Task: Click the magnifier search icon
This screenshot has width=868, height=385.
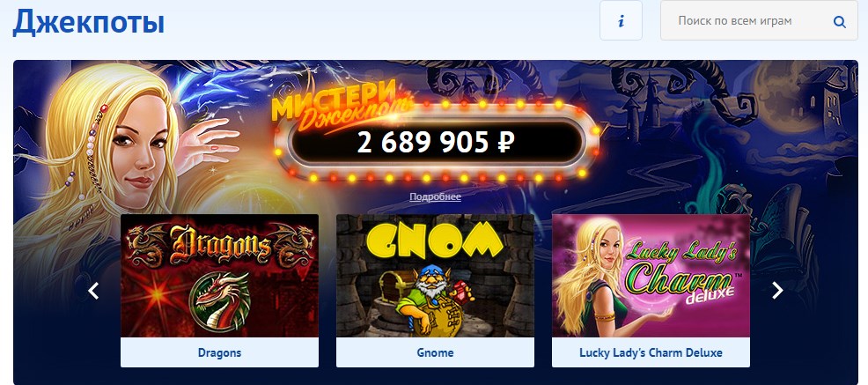Action: click(839, 22)
